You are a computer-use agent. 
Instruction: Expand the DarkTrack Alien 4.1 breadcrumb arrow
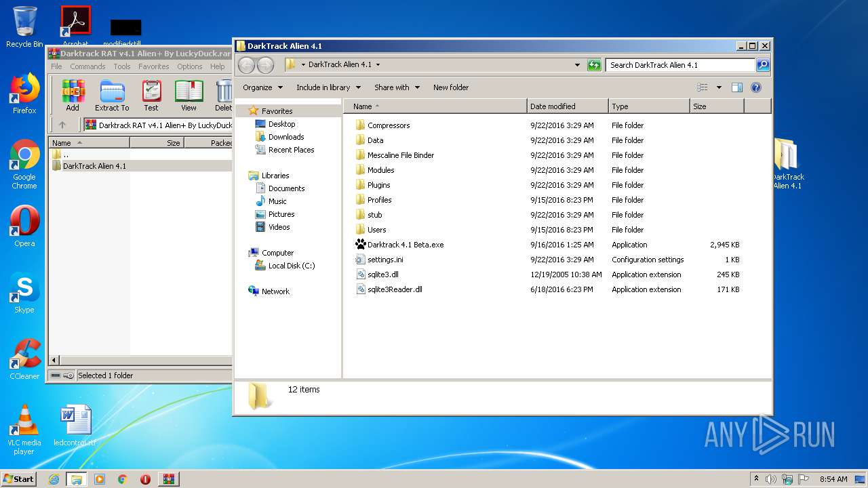378,65
